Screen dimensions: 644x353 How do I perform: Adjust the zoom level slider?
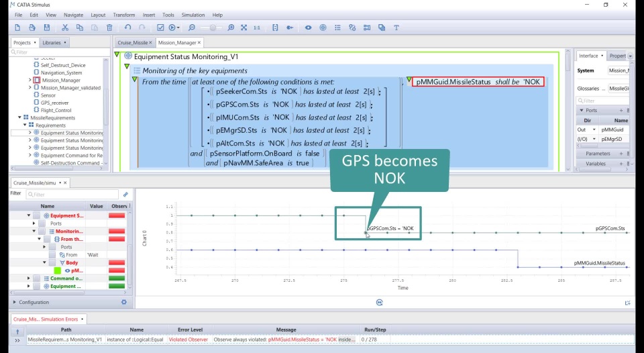tap(213, 28)
